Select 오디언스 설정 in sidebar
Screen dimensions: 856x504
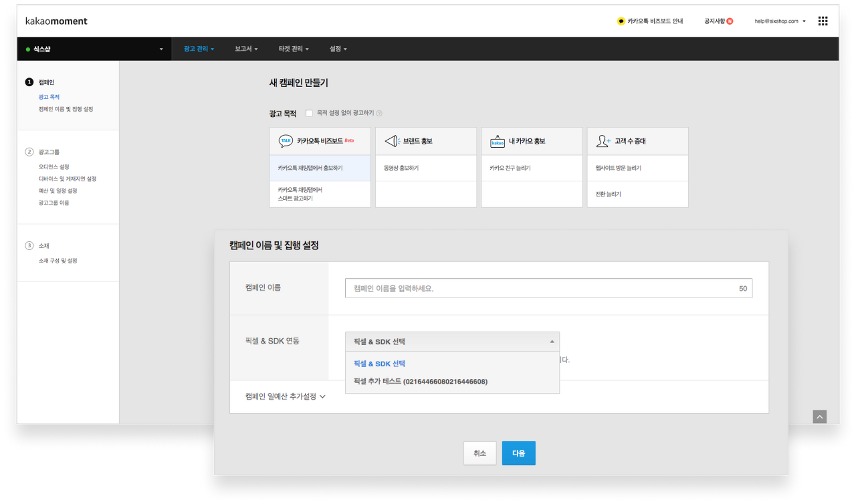click(53, 166)
